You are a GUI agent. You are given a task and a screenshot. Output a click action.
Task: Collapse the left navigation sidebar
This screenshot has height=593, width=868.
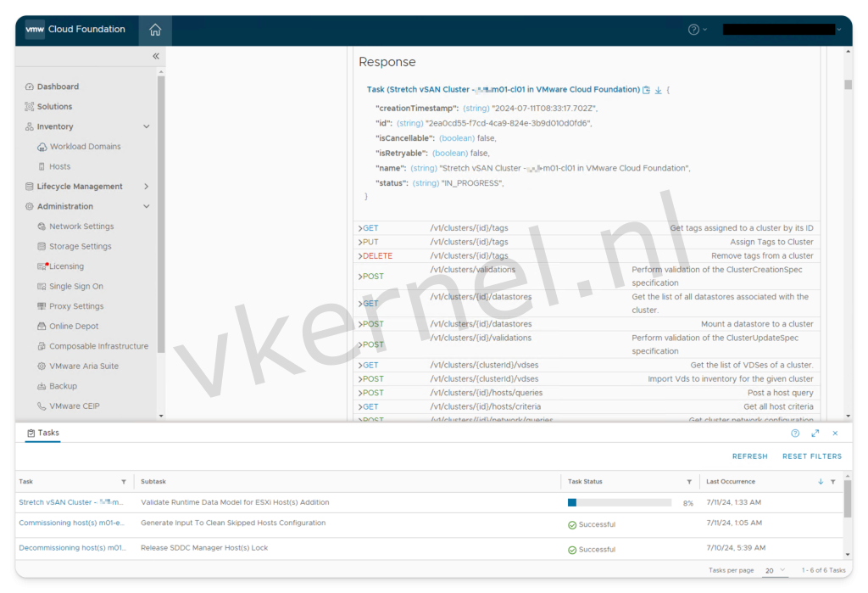[156, 56]
